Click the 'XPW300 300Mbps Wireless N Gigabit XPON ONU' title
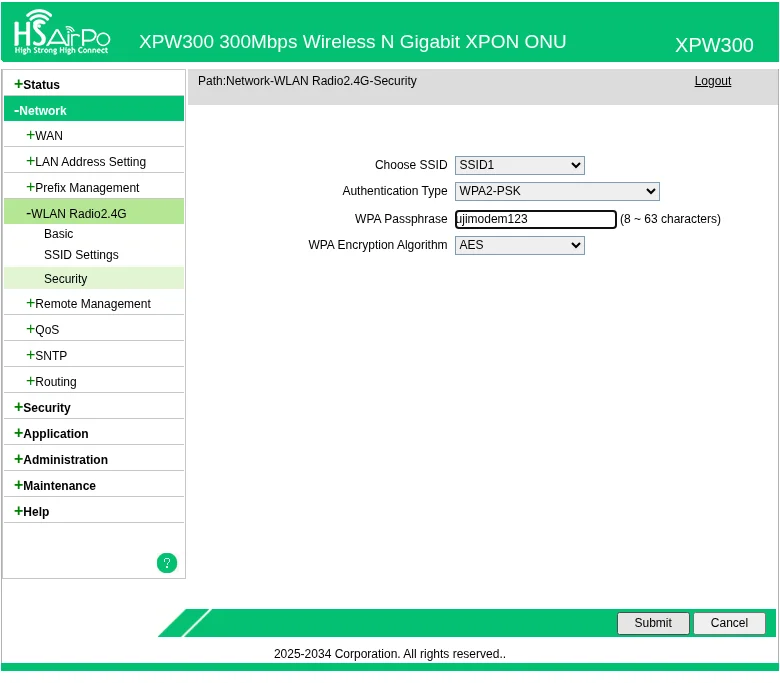780x683 pixels. 352,42
